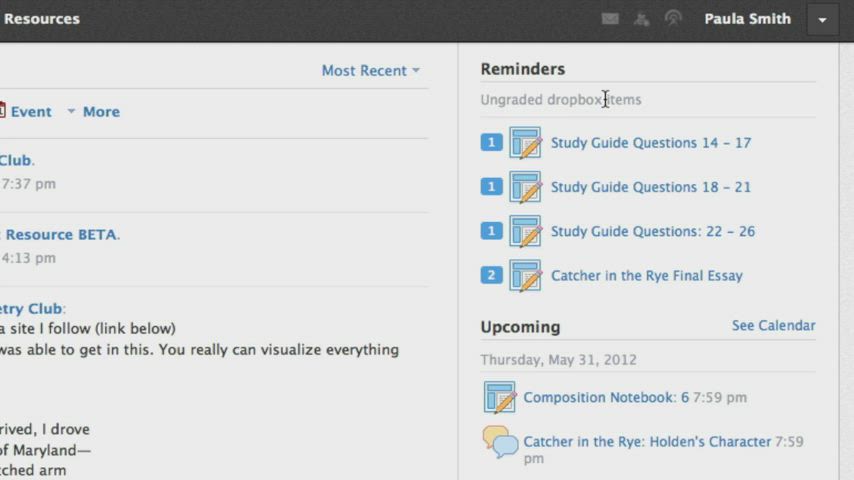
Task: Click the assignment icon beside Study Guide Questions 18 – 21
Action: [525, 187]
